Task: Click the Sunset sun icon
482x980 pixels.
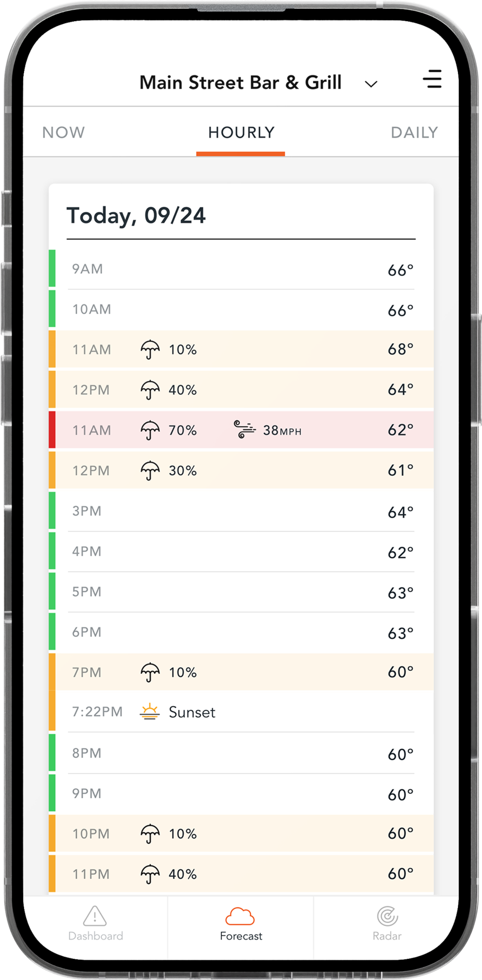Action: point(150,711)
